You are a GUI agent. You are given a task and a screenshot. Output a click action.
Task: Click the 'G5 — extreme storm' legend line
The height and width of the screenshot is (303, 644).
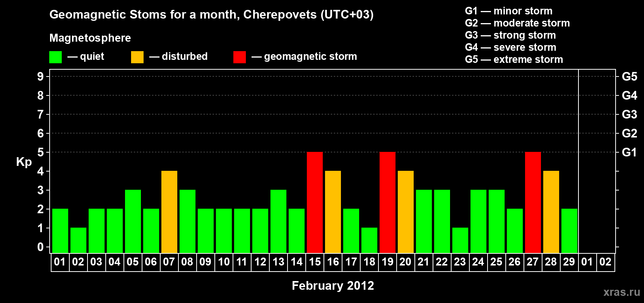click(514, 59)
